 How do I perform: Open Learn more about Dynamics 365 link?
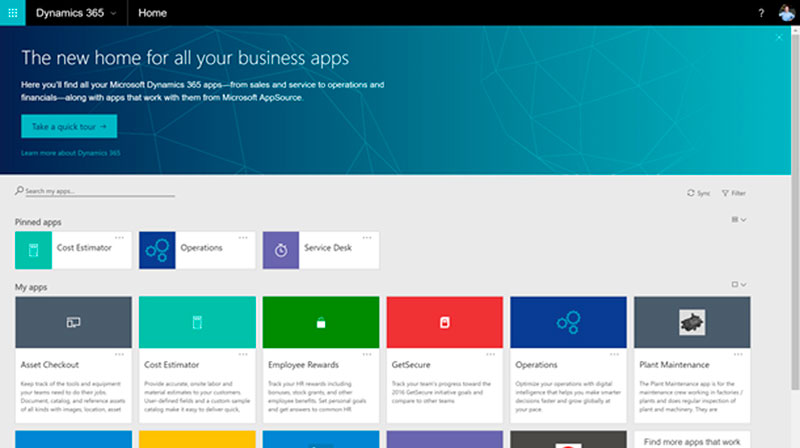tap(70, 153)
